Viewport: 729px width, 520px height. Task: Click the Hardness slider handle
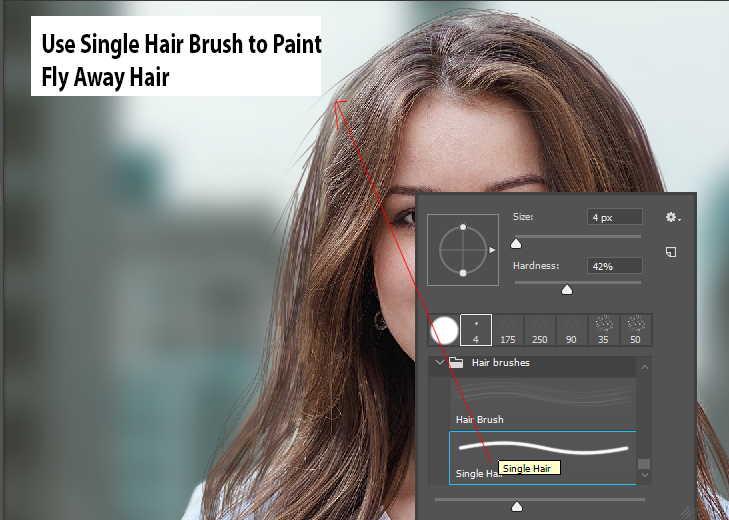click(566, 290)
